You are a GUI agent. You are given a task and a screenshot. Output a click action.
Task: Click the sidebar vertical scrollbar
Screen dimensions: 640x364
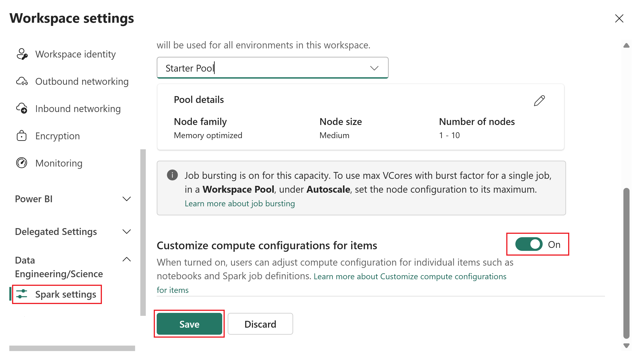coord(143,232)
